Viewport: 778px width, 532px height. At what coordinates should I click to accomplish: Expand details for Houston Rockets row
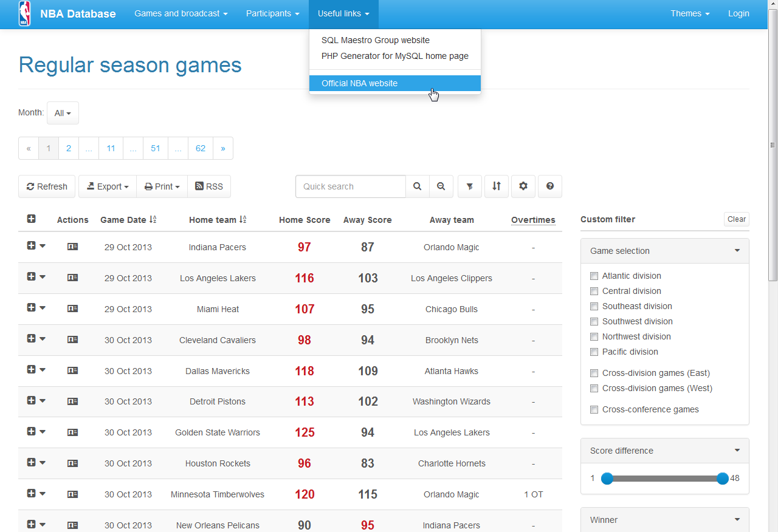[x=32, y=462]
